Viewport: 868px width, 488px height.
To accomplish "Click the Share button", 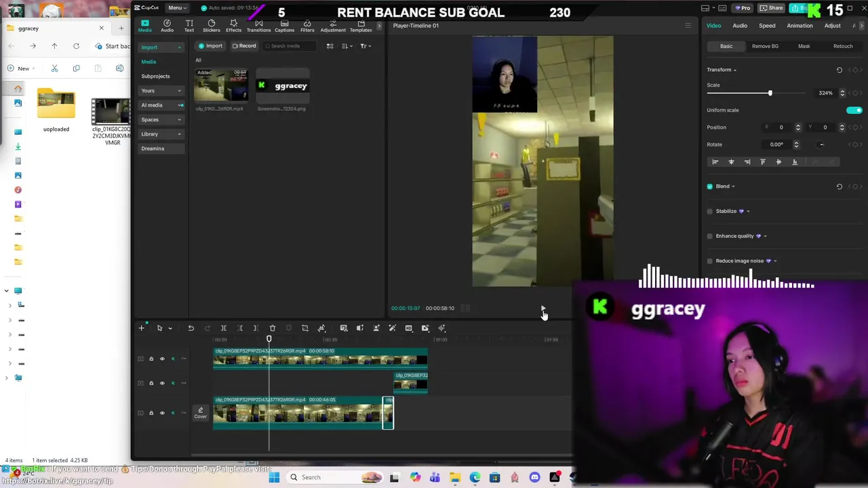I will pyautogui.click(x=772, y=8).
